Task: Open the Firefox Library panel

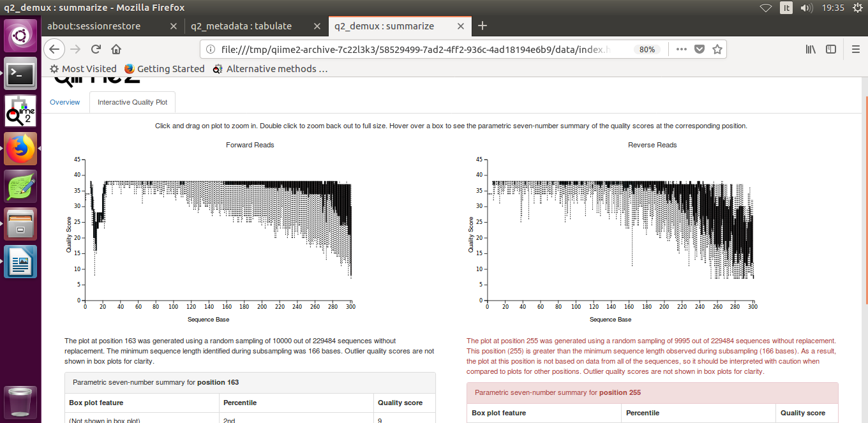Action: (811, 48)
